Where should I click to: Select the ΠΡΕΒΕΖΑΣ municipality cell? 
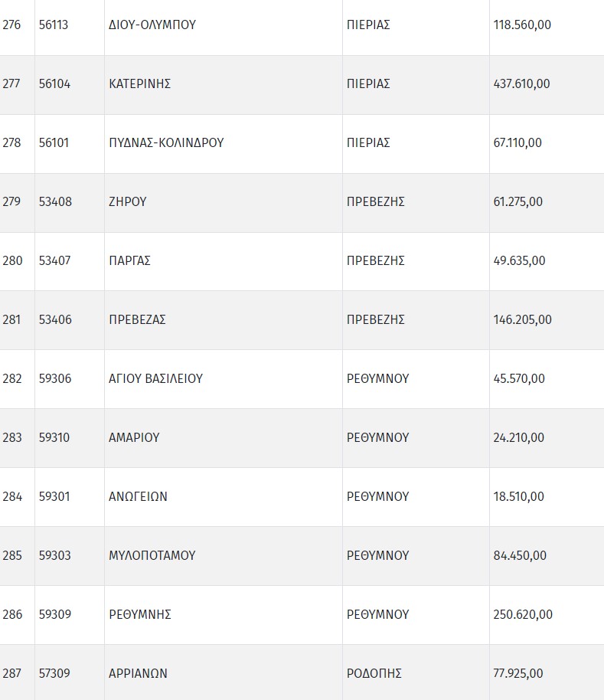[x=137, y=319]
